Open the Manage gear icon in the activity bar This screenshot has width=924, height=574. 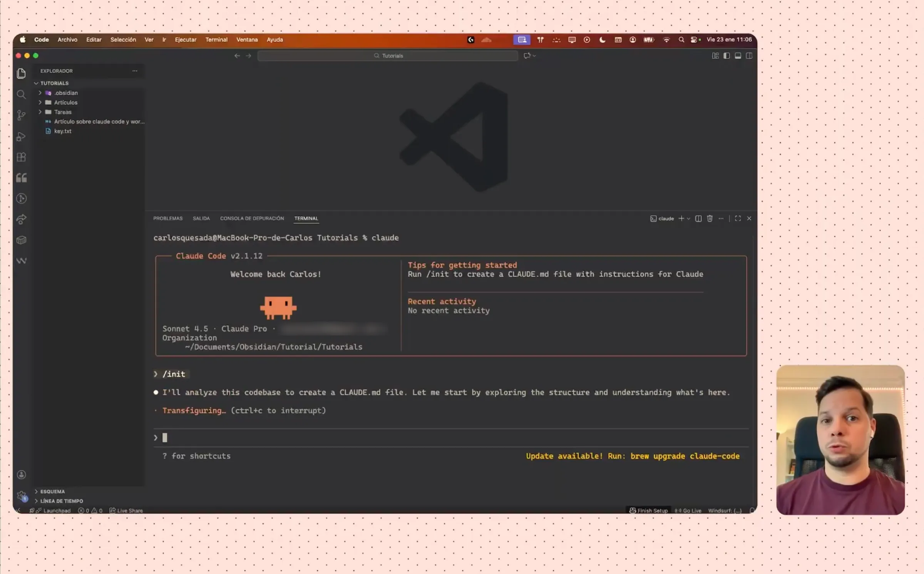(x=22, y=496)
